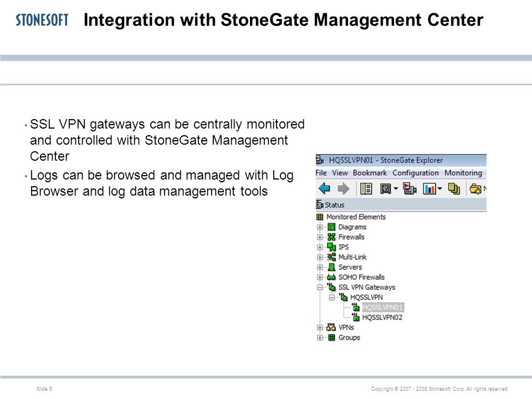Select the SOHO Firewalls label
The image size is (532, 399).
pyautogui.click(x=362, y=277)
